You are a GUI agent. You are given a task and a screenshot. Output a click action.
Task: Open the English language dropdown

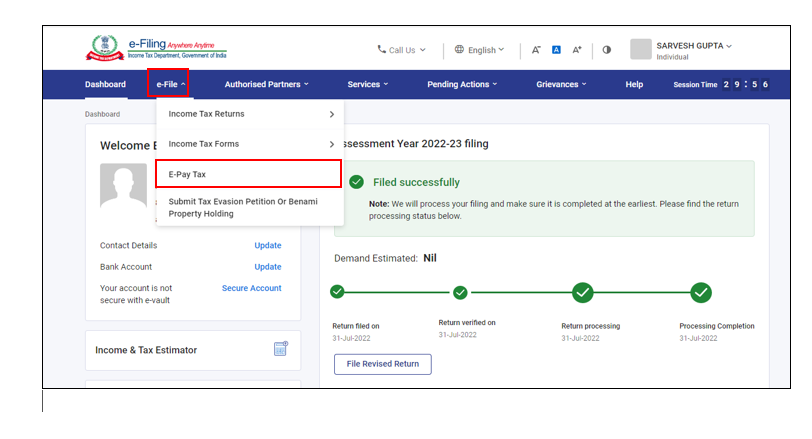coord(479,50)
